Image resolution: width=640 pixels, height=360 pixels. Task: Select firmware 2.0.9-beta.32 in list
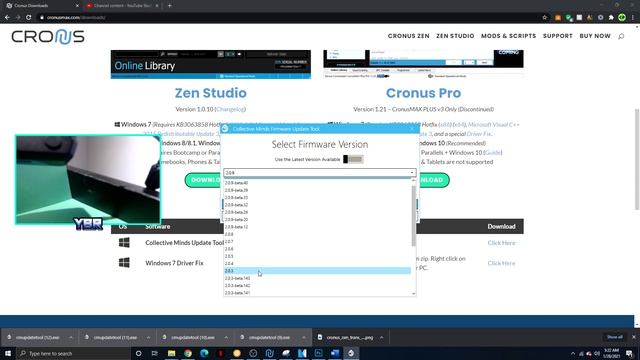[317, 205]
